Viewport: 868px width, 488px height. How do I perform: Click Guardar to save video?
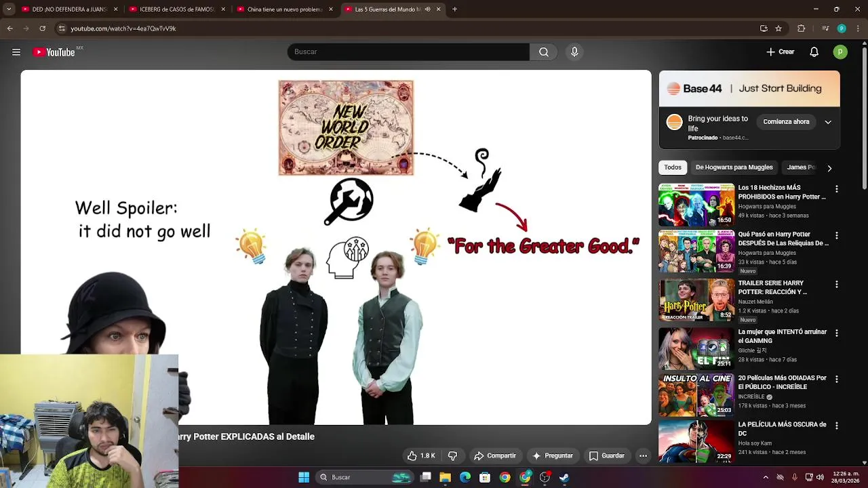point(606,456)
